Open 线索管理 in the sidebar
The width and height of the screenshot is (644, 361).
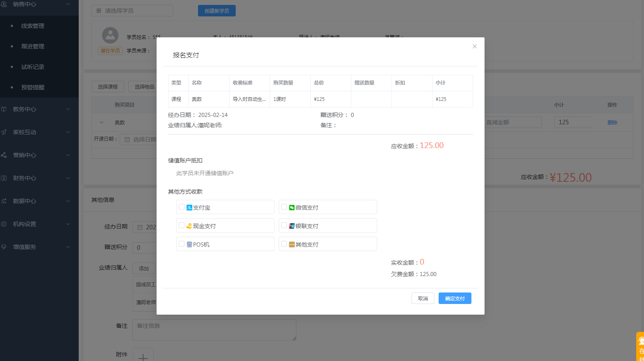tap(33, 26)
